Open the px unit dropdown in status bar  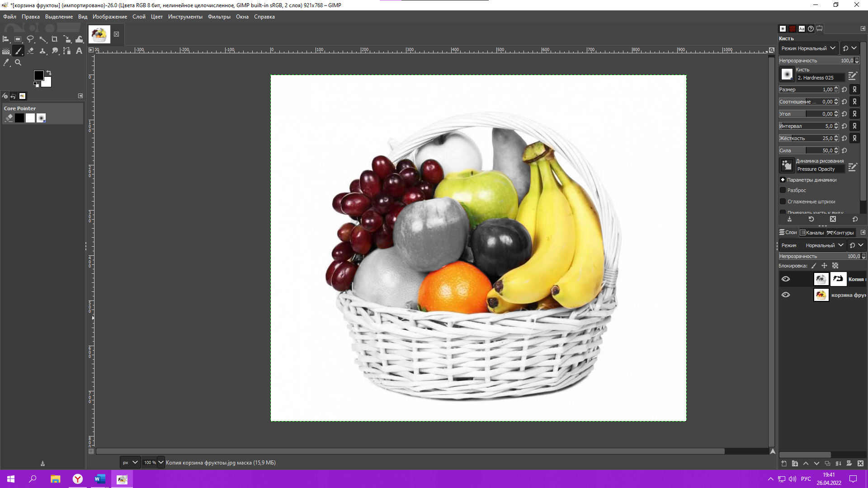coord(130,462)
